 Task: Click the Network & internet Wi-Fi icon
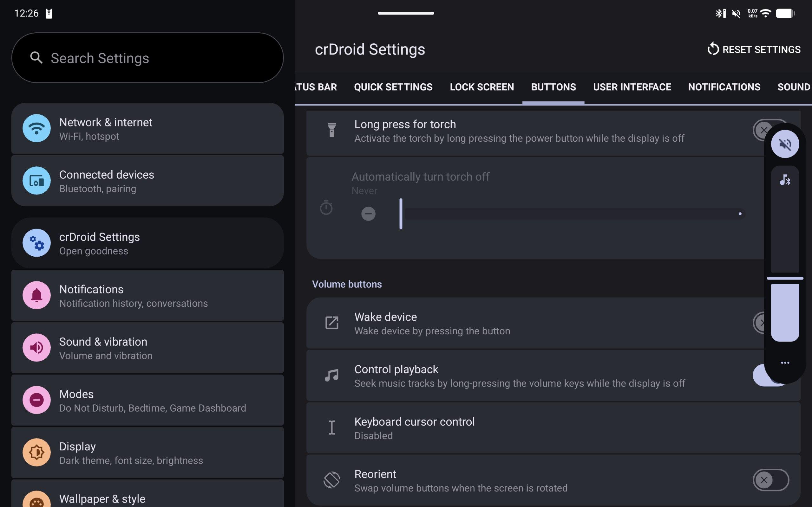tap(36, 128)
